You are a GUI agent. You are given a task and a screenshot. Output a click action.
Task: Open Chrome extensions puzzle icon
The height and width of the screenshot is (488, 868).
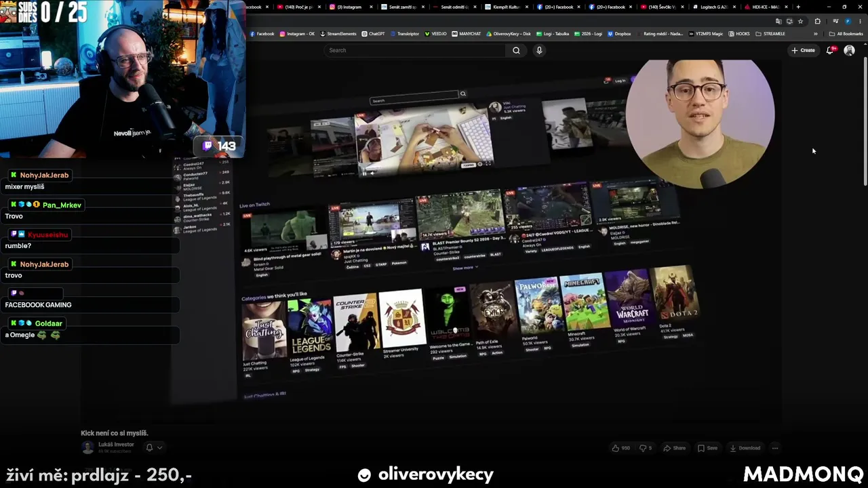tap(817, 21)
